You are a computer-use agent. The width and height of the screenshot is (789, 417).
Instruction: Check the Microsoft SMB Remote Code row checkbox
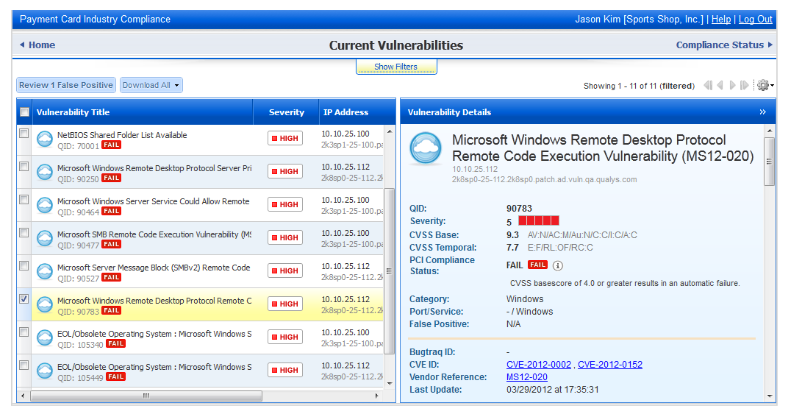click(x=24, y=232)
